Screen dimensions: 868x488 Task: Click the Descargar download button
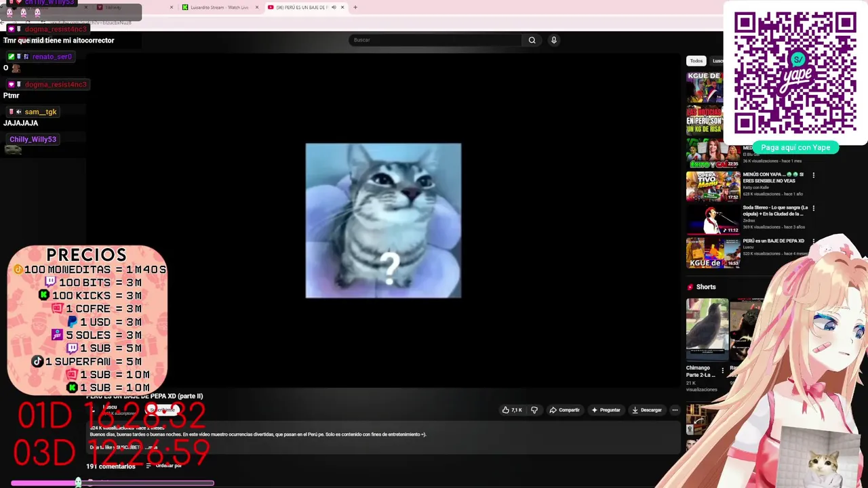point(647,410)
